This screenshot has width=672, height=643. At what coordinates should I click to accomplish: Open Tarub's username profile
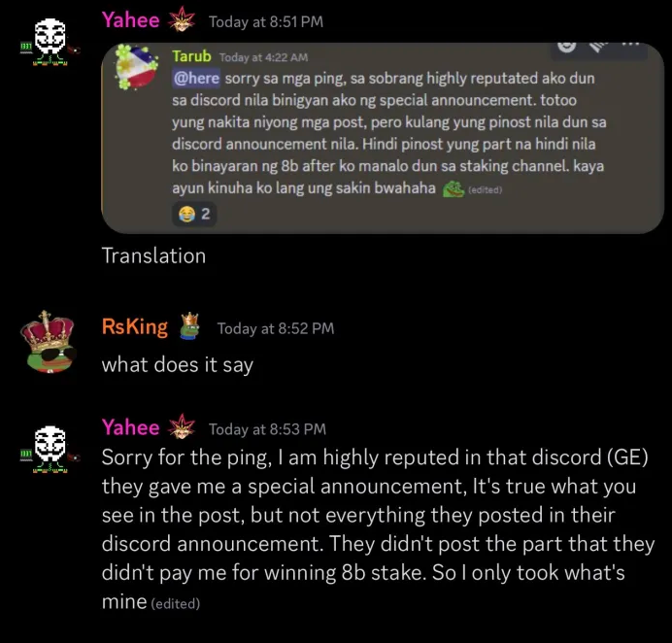pyautogui.click(x=191, y=55)
